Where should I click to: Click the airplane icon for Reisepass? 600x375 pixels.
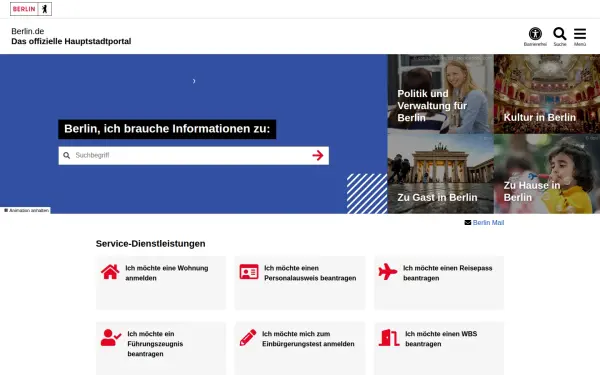pos(388,272)
